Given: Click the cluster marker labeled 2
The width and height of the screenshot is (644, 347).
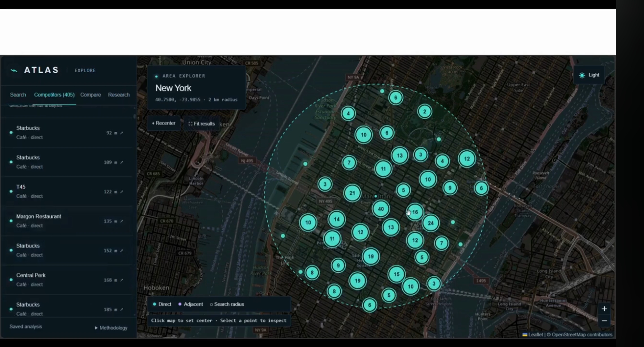Looking at the screenshot, I should coord(425,111).
